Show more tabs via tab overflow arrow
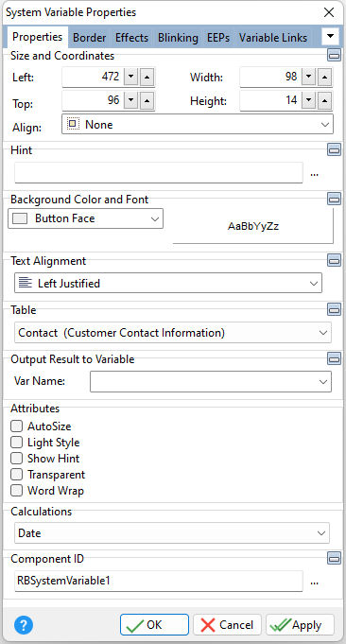 click(x=330, y=37)
